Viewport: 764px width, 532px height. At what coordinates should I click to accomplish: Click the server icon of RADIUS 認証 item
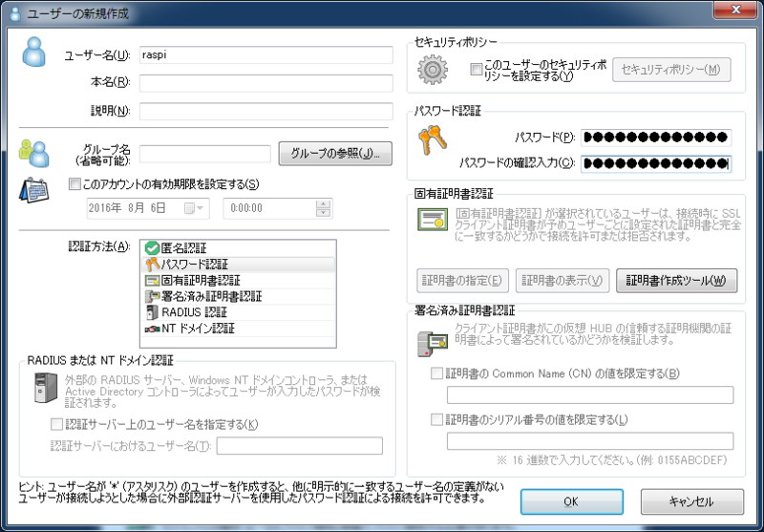pos(153,312)
